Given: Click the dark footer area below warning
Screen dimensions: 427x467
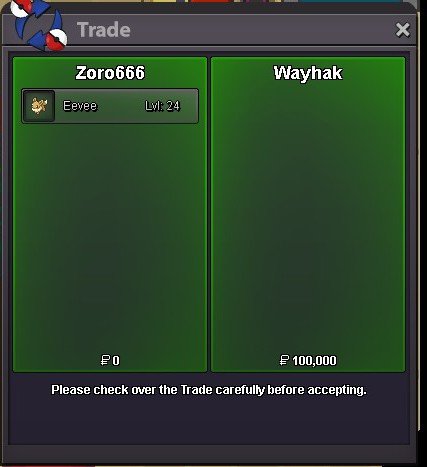Looking at the screenshot, I should click(x=209, y=422).
